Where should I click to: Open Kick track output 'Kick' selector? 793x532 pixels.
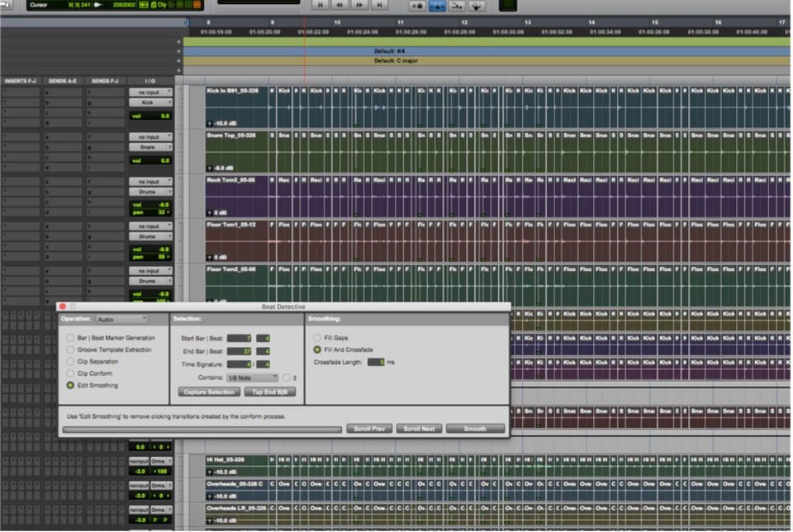click(150, 102)
